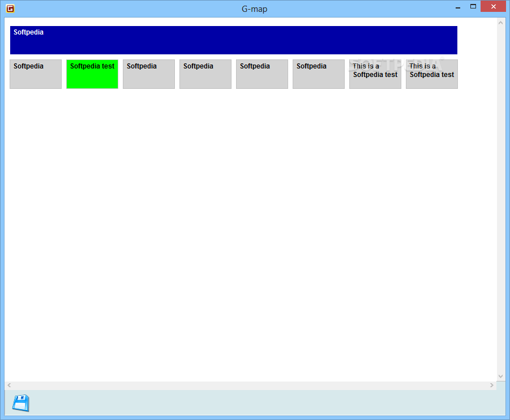This screenshot has height=420, width=510.
Task: Click the right arrow of horizontal scrollbar
Action: 492,385
